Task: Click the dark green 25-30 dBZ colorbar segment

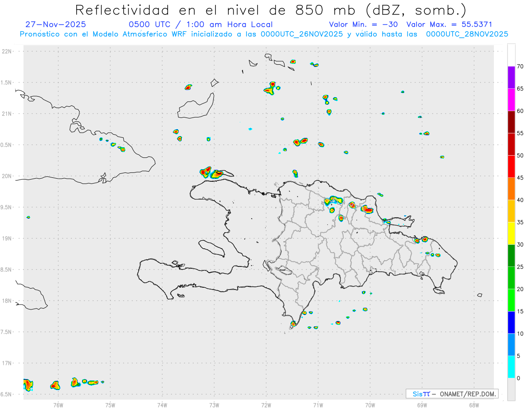Action: 511,256
